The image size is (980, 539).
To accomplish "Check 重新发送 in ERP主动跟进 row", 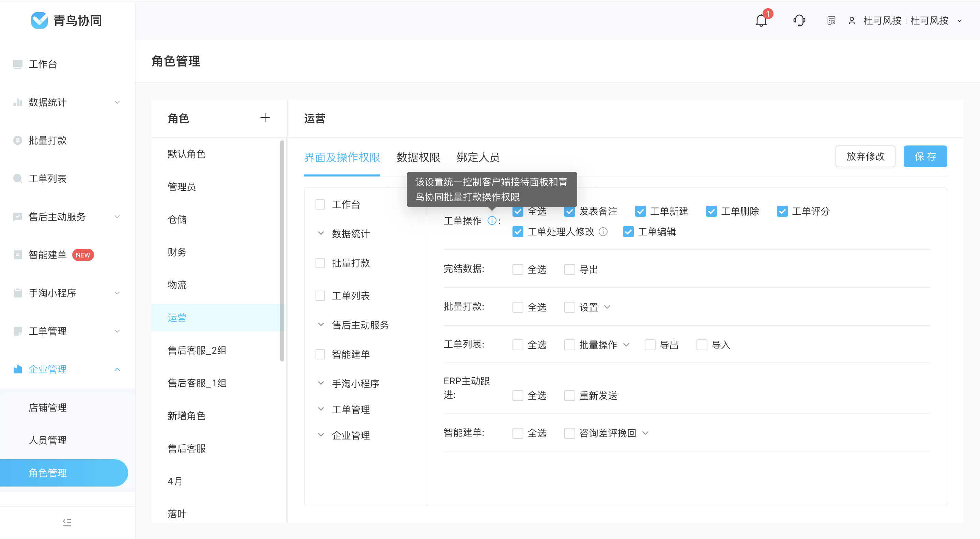I will 569,395.
